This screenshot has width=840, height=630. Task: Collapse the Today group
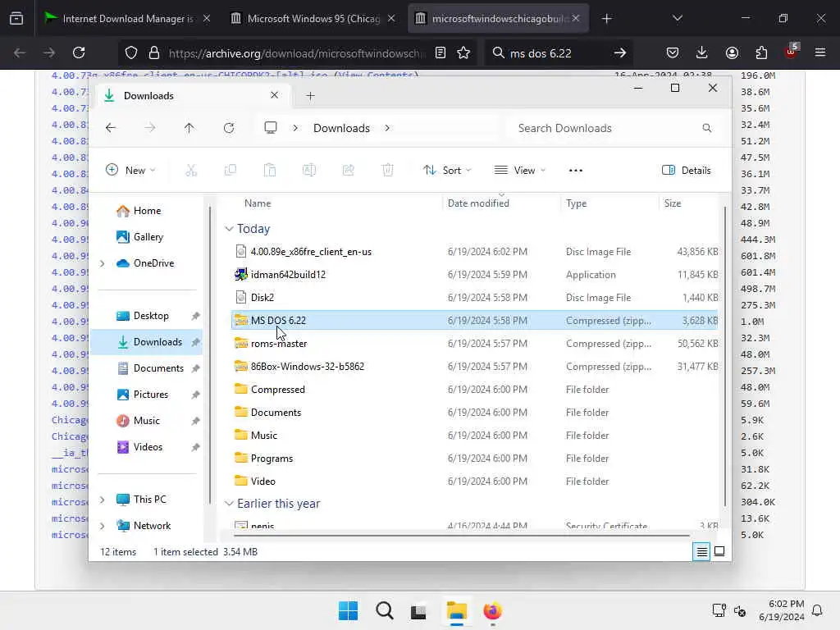coord(229,229)
